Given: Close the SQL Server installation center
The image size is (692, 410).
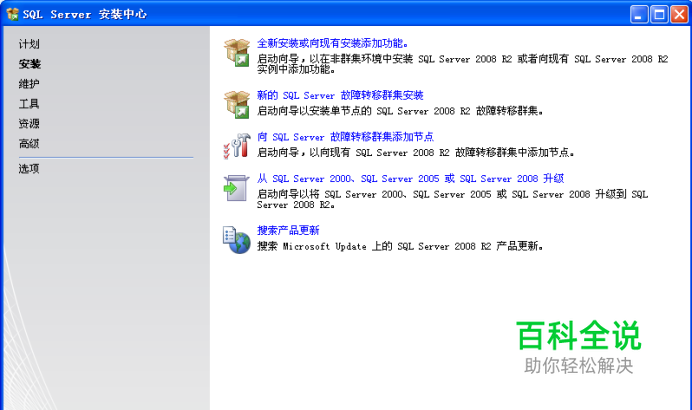Looking at the screenshot, I should pos(680,15).
